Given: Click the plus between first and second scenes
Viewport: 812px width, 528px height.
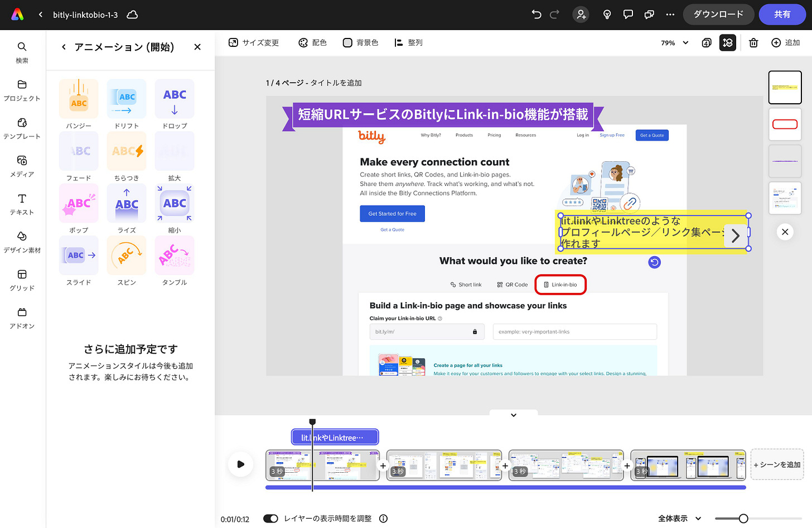Looking at the screenshot, I should click(383, 465).
